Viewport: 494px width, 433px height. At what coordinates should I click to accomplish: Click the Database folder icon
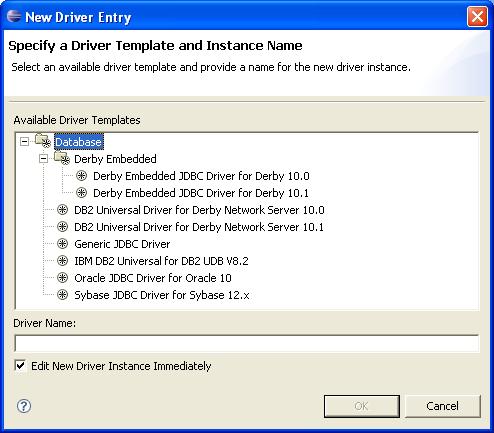click(43, 141)
